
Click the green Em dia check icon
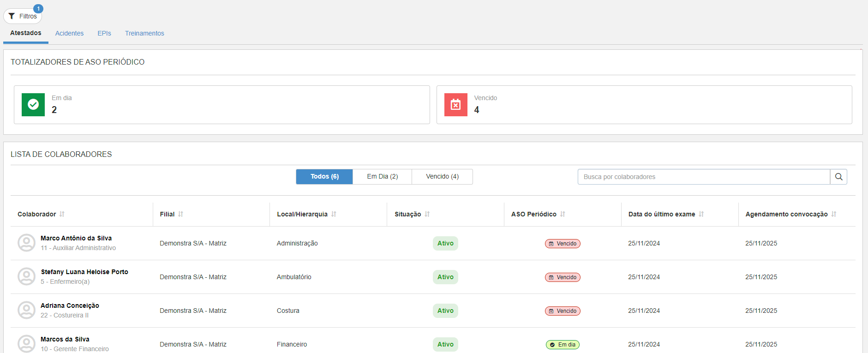pyautogui.click(x=33, y=105)
